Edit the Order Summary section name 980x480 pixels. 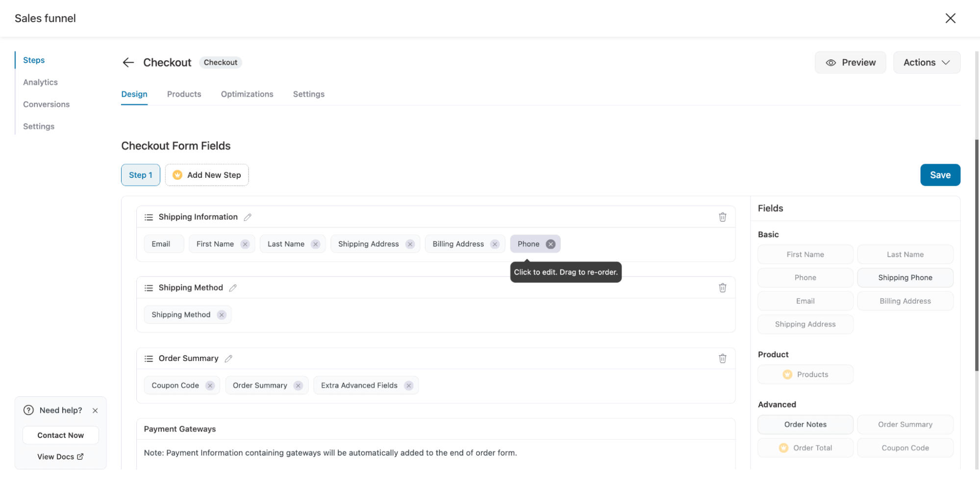[228, 358]
